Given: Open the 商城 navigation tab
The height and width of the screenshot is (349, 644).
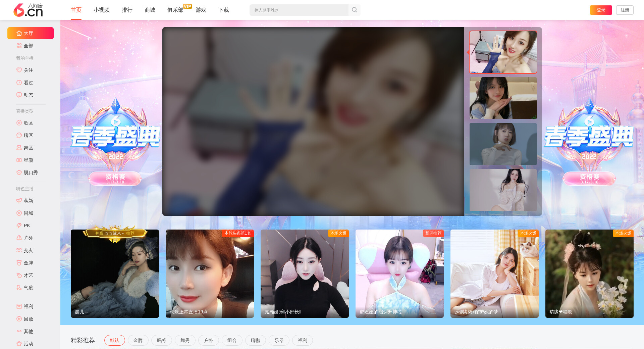Looking at the screenshot, I should 150,10.
